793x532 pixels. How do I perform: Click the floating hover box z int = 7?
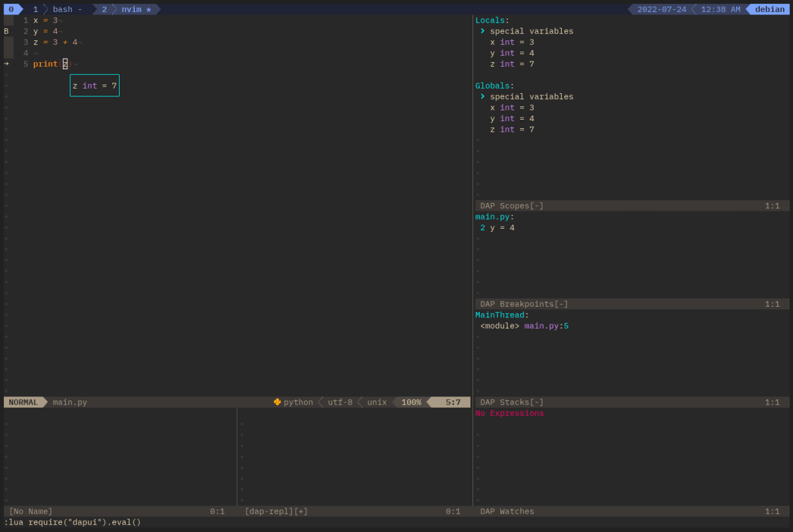point(94,85)
